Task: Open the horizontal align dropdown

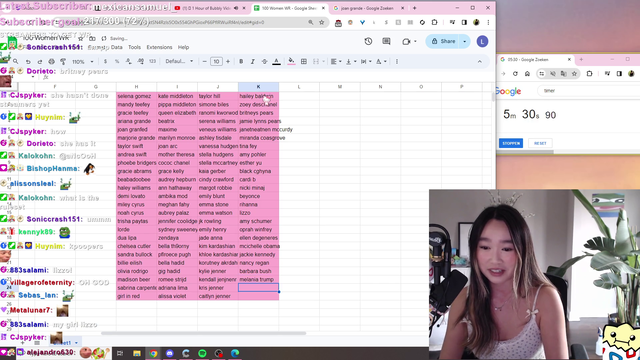Action: pyautogui.click(x=336, y=62)
